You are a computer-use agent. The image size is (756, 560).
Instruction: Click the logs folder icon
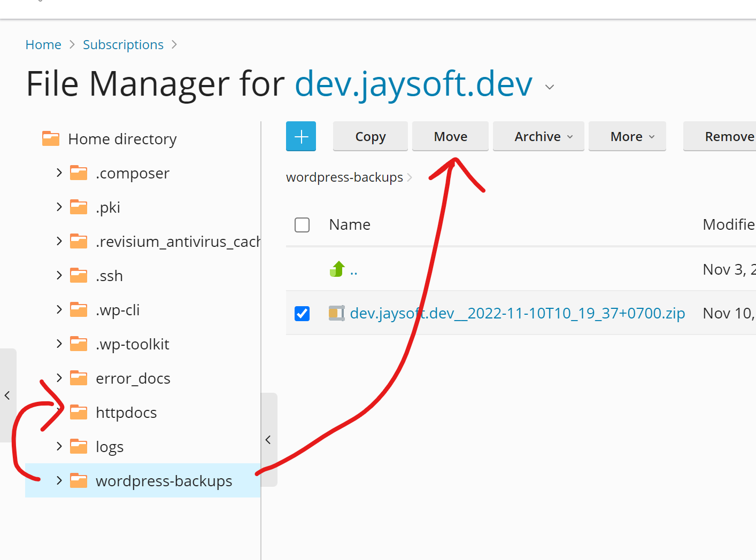pos(79,447)
